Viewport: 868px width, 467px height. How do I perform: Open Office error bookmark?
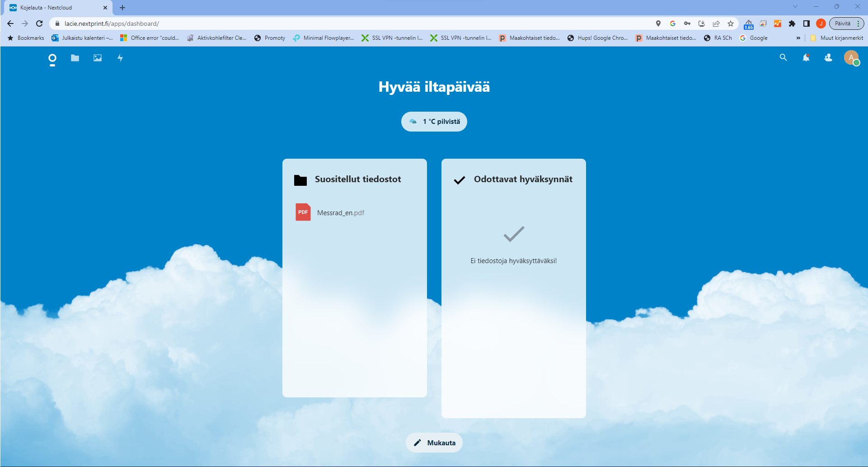pos(150,38)
